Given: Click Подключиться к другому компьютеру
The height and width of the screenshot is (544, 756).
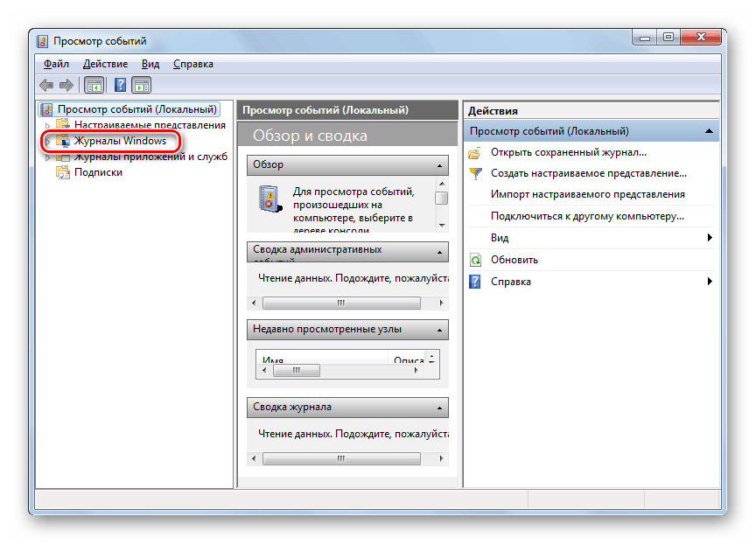Looking at the screenshot, I should tap(587, 216).
